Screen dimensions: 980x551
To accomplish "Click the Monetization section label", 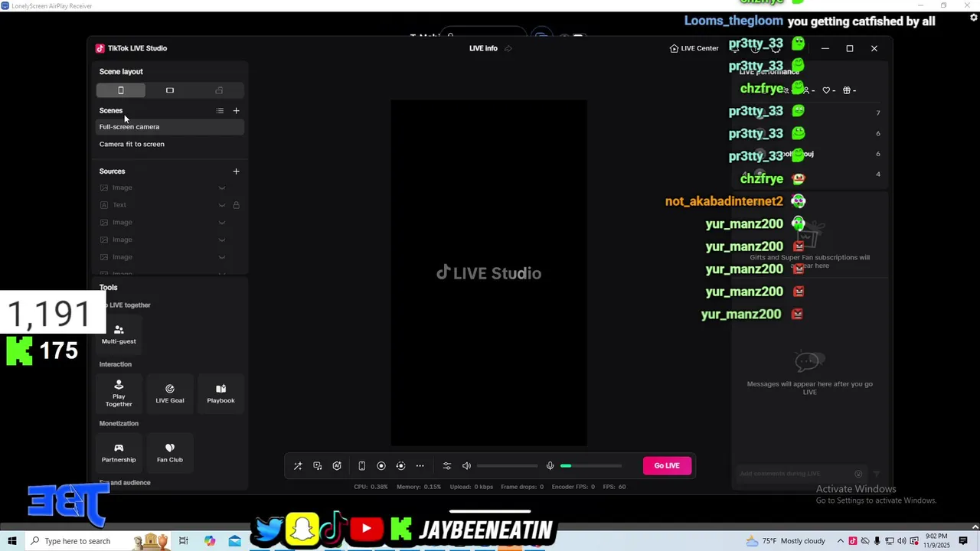I will coord(119,423).
